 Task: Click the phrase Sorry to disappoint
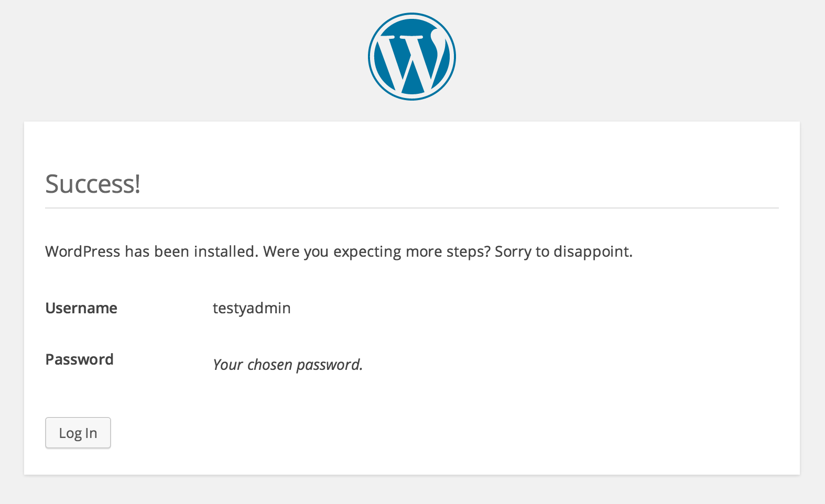pos(564,252)
